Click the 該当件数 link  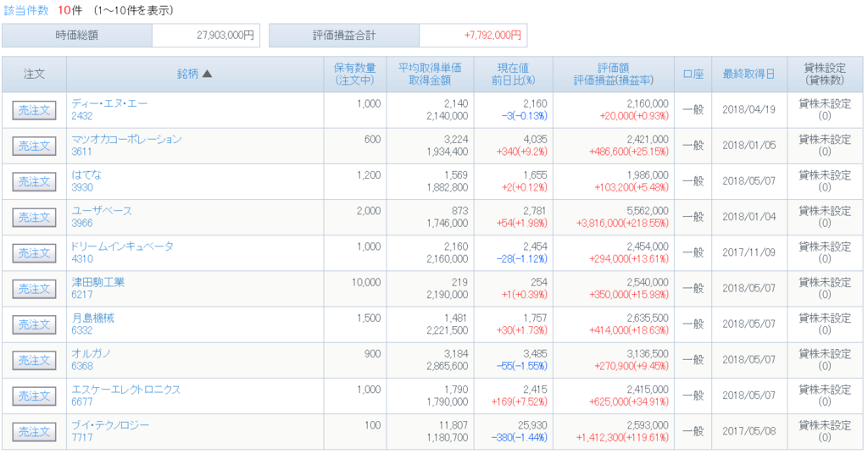[26, 10]
